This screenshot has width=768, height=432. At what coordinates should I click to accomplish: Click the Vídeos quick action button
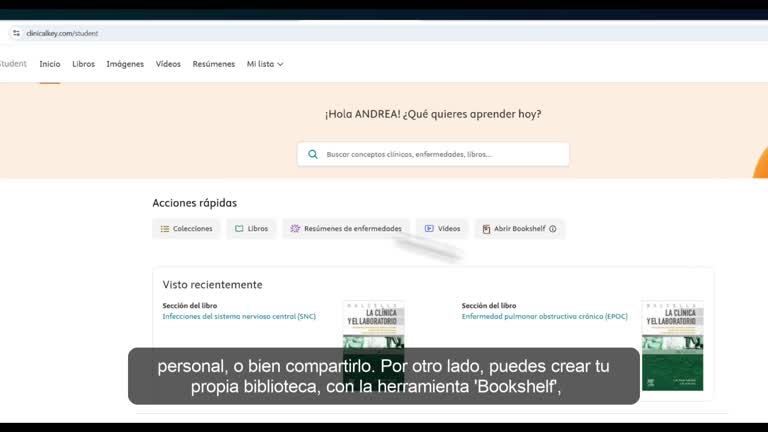point(442,229)
